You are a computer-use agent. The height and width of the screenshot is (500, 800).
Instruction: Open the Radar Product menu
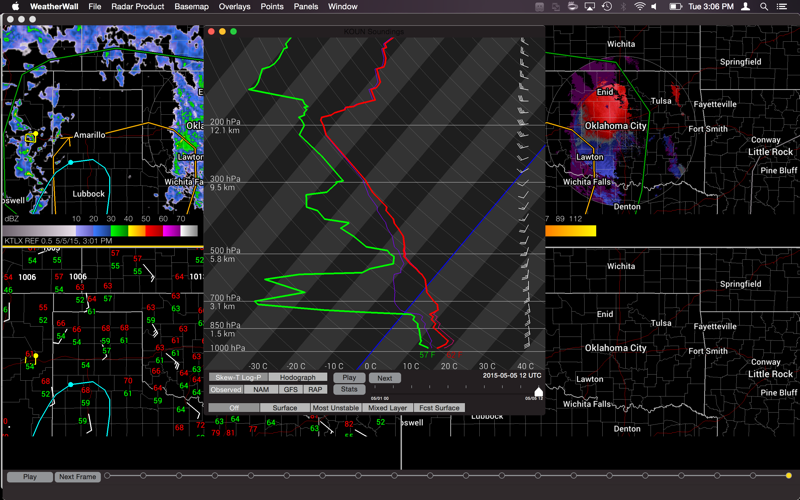click(137, 7)
